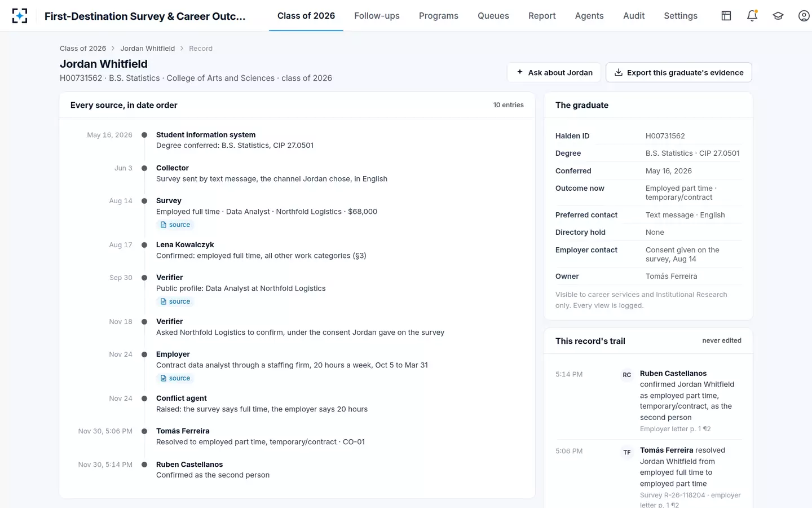This screenshot has height=508, width=812.
Task: Open the Aug 14 Survey source link
Action: pyautogui.click(x=175, y=225)
